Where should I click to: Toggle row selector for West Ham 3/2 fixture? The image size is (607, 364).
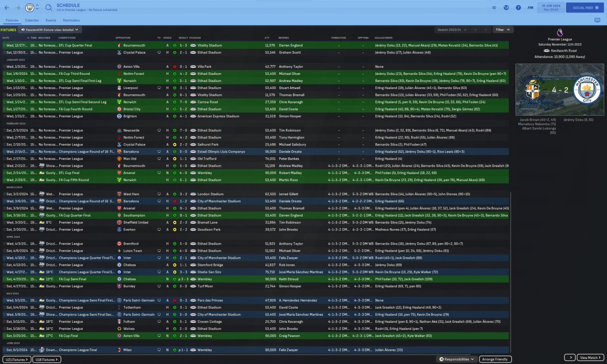click(4, 194)
